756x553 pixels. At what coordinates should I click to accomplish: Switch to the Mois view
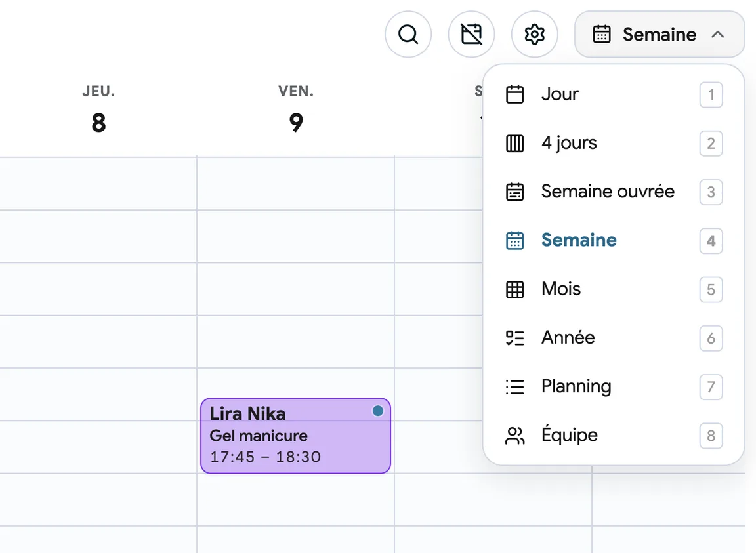pos(614,289)
